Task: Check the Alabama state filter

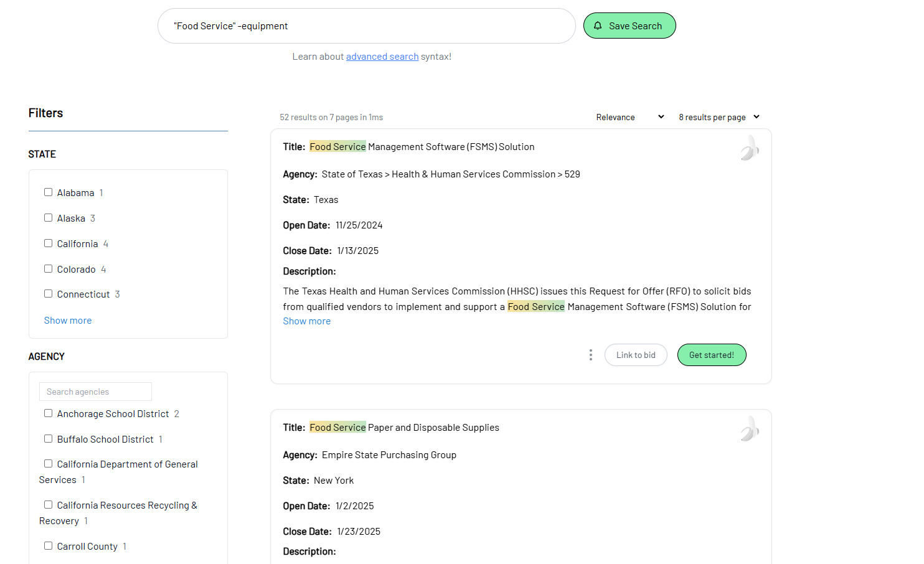Action: pyautogui.click(x=48, y=192)
